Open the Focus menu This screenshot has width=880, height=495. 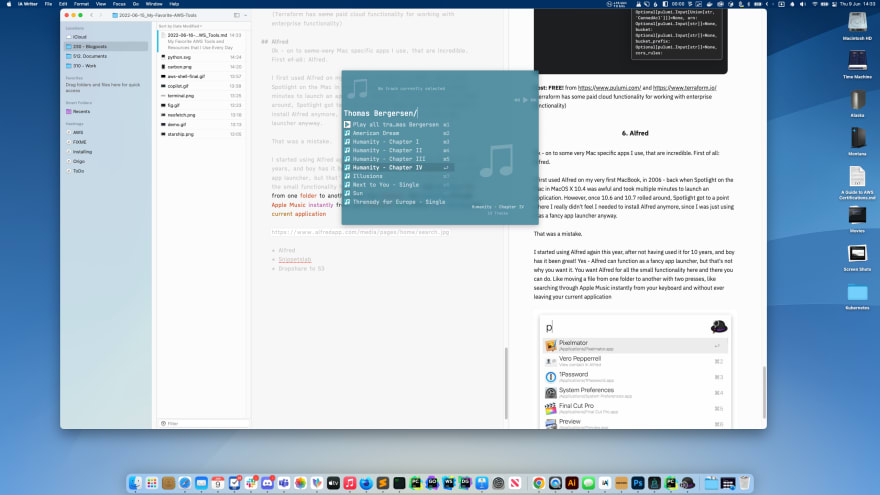119,4
